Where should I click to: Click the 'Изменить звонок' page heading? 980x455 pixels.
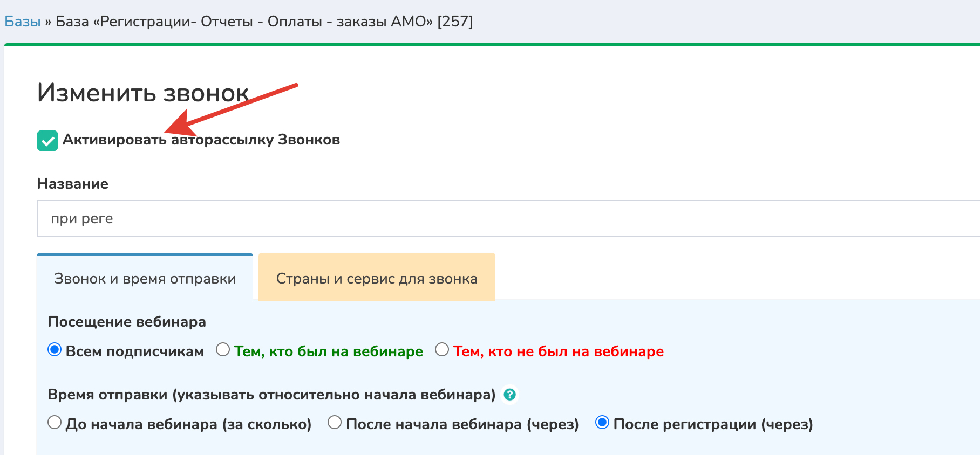[142, 93]
